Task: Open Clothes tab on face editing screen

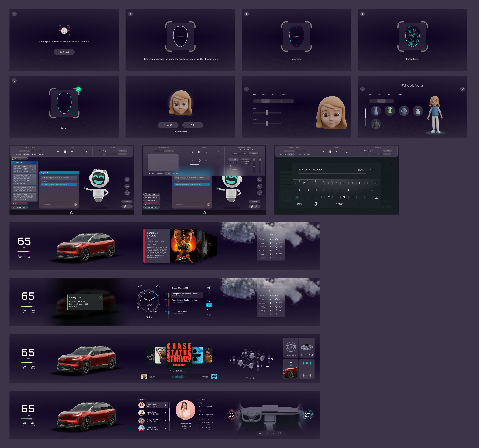Action: tap(283, 95)
